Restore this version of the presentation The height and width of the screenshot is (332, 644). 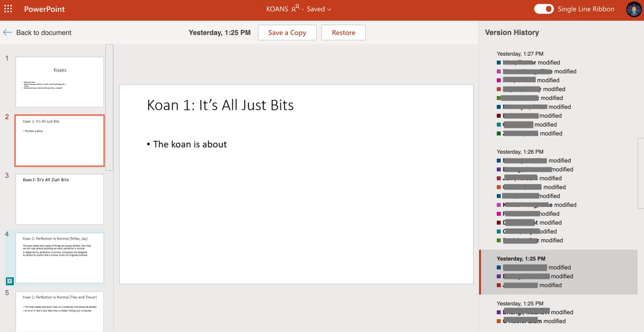click(343, 32)
